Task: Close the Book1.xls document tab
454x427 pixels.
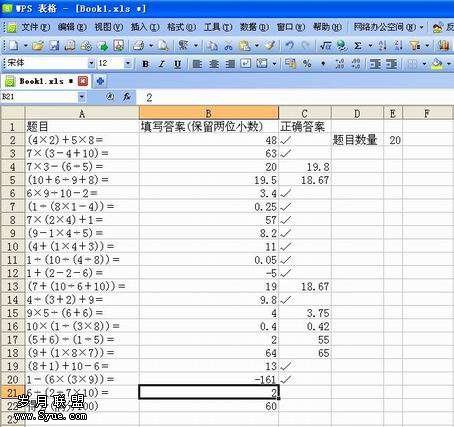Action: point(83,81)
